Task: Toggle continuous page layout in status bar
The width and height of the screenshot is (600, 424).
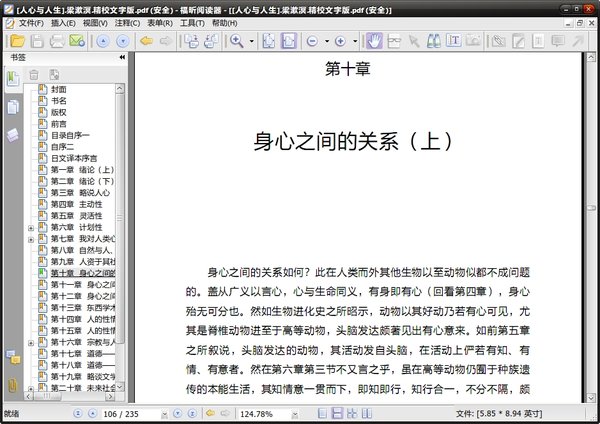Action: tap(337, 413)
